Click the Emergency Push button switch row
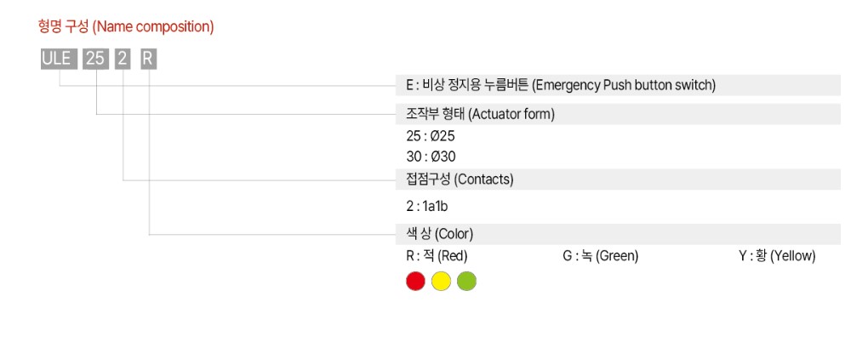The height and width of the screenshot is (342, 868). 618,85
